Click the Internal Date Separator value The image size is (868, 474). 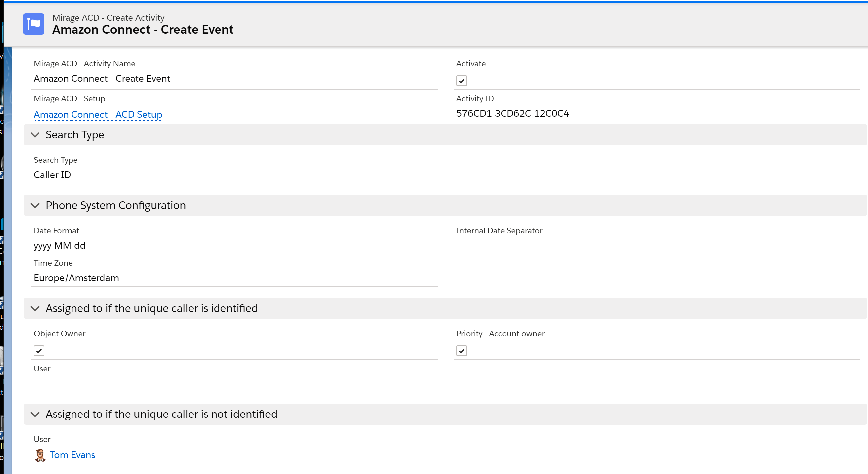pos(458,246)
